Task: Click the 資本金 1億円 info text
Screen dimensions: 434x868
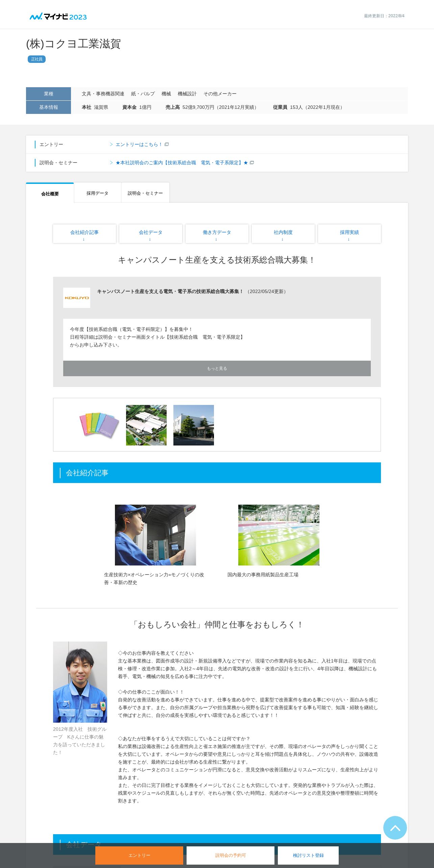Action: (137, 107)
